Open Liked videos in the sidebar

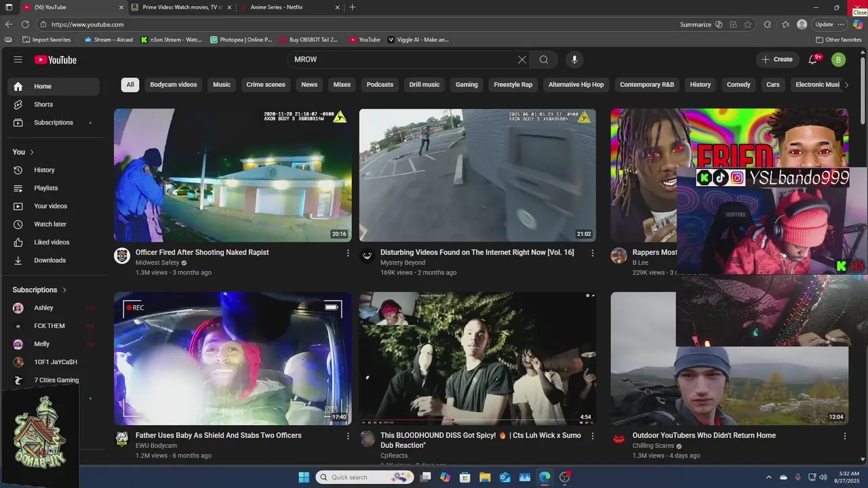(x=53, y=242)
